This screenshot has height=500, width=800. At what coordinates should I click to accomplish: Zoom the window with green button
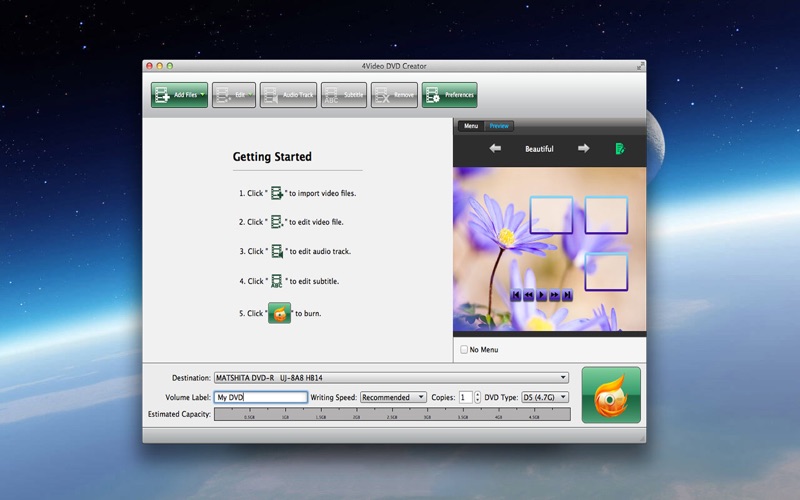(170, 66)
